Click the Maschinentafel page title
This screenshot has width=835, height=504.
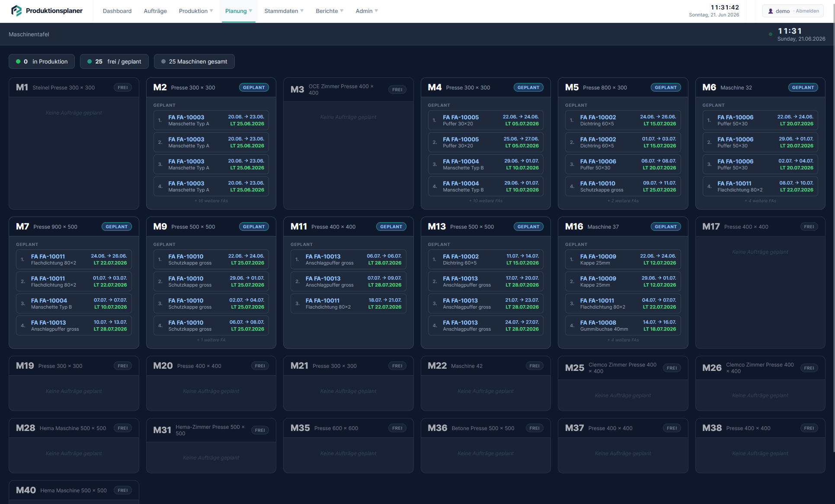point(29,34)
